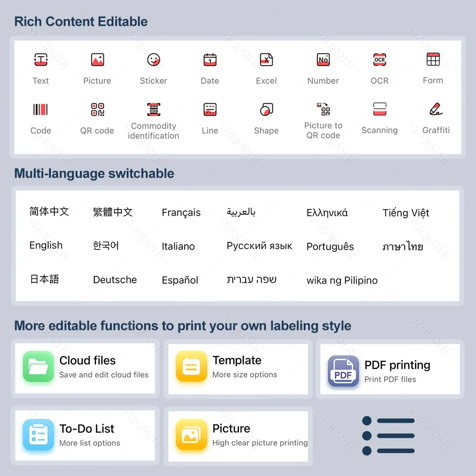Viewport: 476px width, 476px height.
Task: Select the Graffiti drawing icon
Action: coord(435,109)
